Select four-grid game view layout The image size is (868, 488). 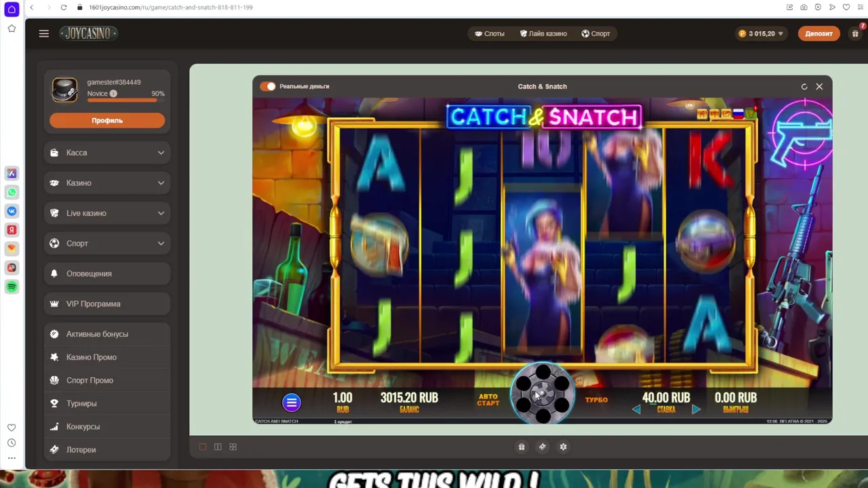point(233,447)
